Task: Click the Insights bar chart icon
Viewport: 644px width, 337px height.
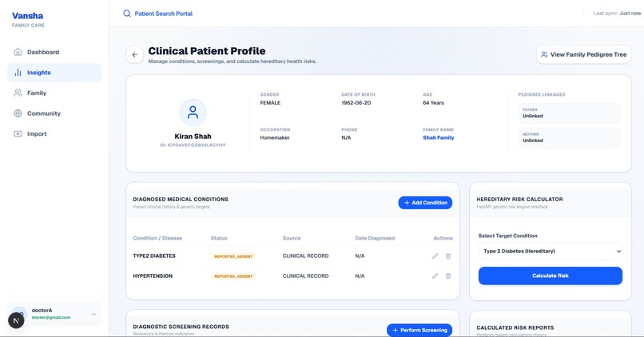Action: [x=18, y=72]
